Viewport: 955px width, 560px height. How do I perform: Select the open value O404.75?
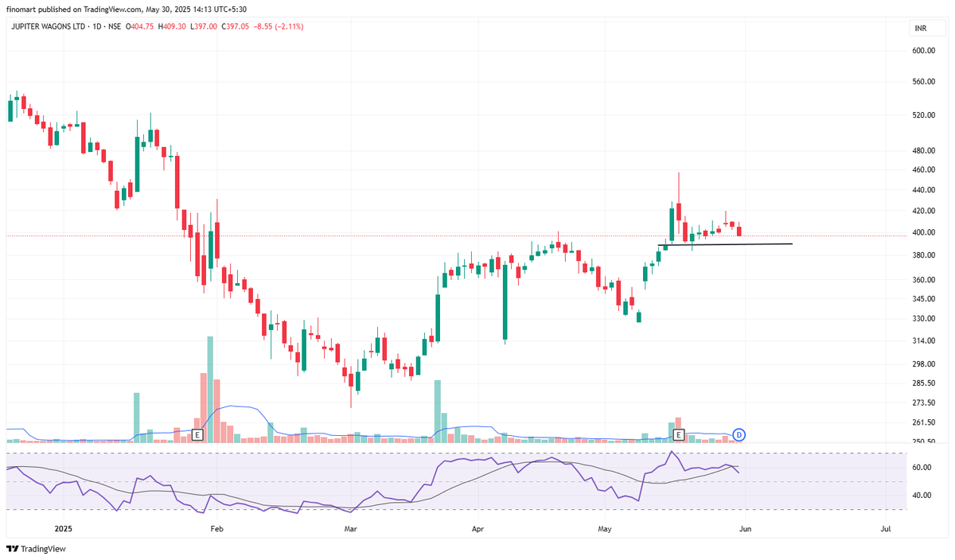[142, 26]
